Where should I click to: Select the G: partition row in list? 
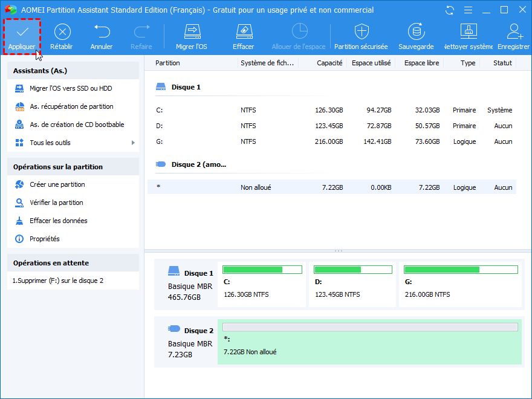tap(331, 141)
